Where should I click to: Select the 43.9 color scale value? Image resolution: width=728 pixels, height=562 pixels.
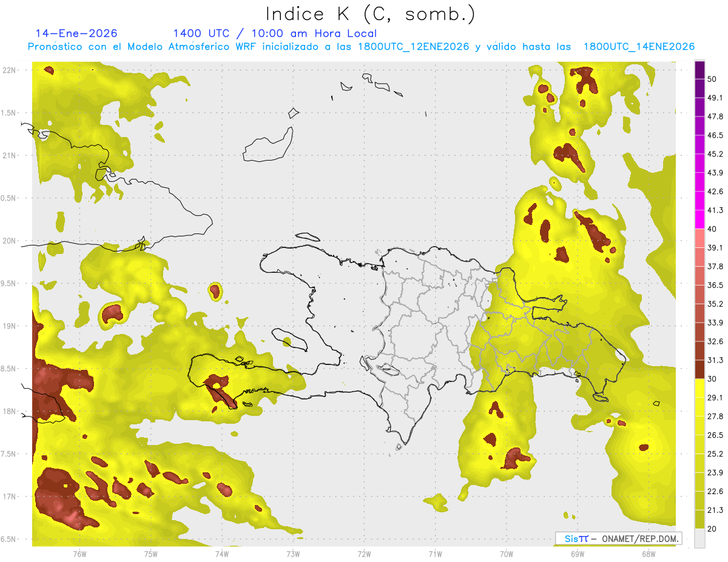[715, 173]
